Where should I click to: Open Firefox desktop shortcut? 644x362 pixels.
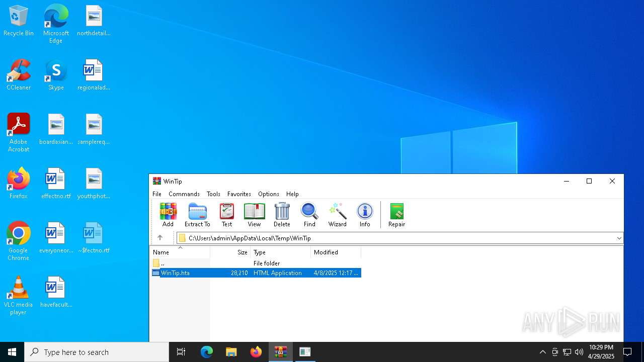[19, 184]
